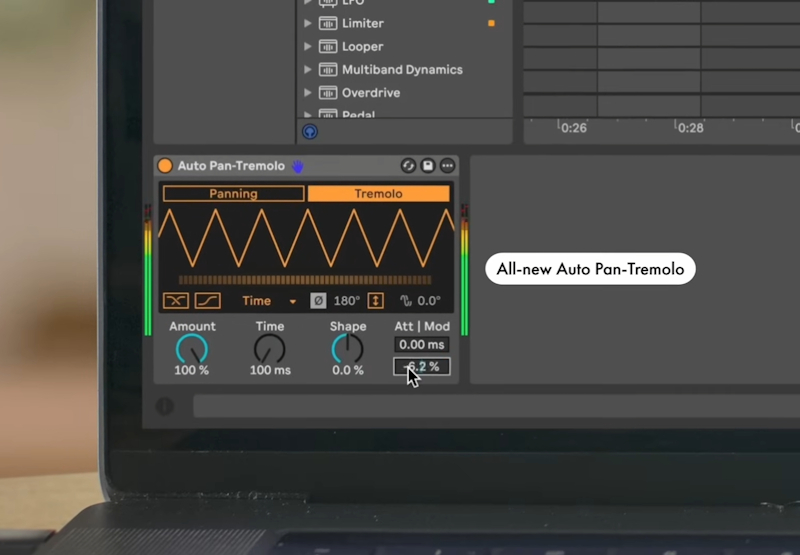800x555 pixels.
Task: Click the Auto Pan-Tremolo device title
Action: click(231, 166)
